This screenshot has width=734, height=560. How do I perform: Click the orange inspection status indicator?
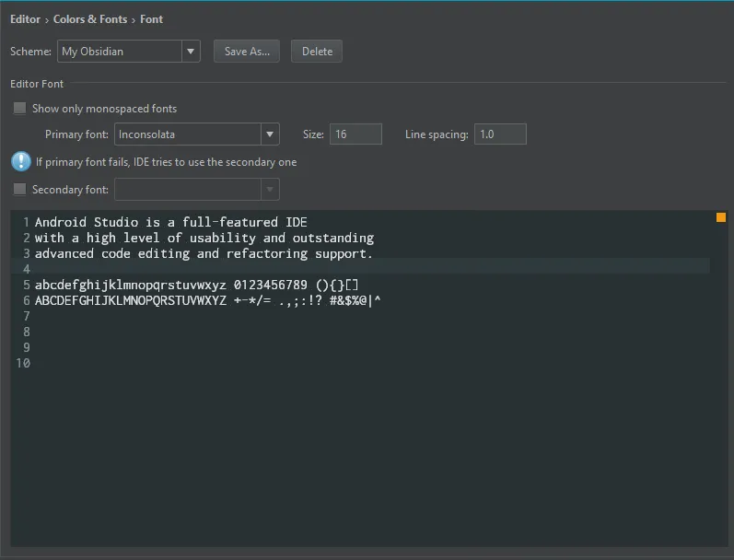coord(721,217)
